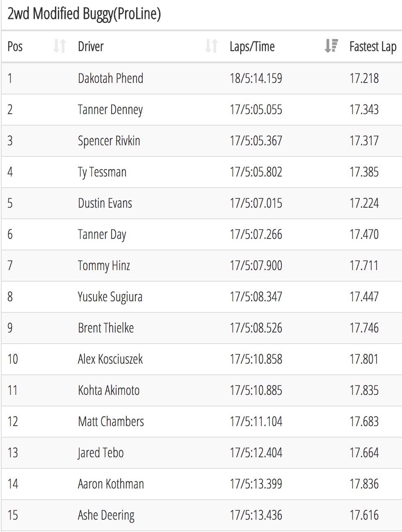The width and height of the screenshot is (402, 532).
Task: Click Ashe Deering's 17/5:13.436 time
Action: tap(256, 515)
